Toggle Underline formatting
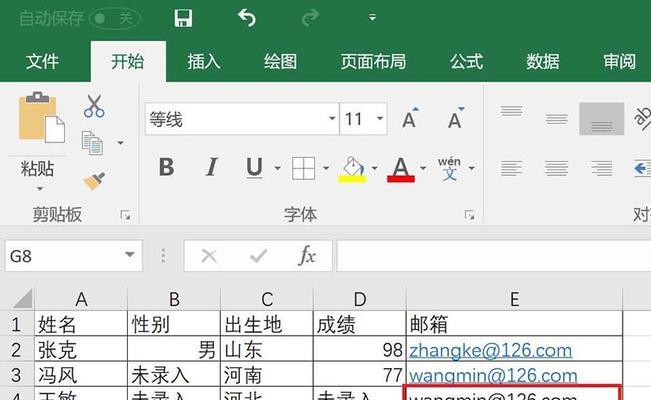 254,168
